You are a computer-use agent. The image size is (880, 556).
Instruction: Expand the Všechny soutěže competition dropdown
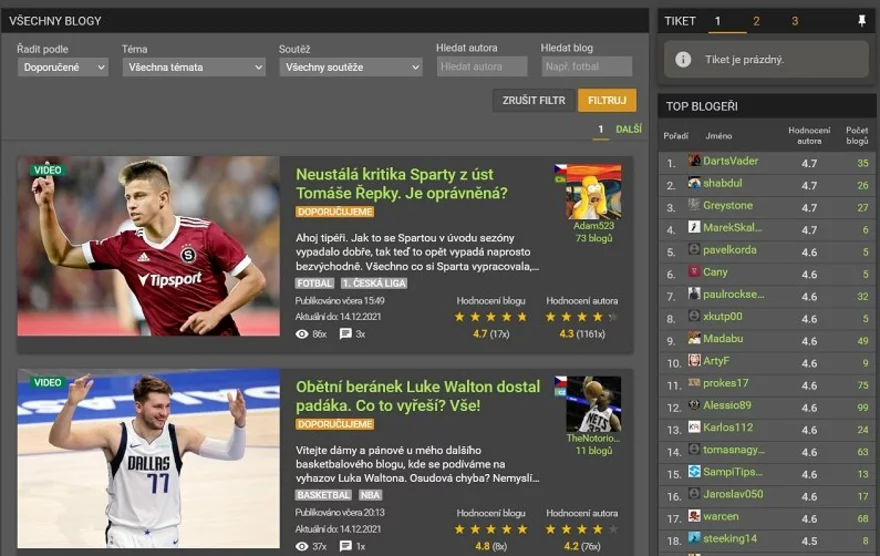coord(351,67)
